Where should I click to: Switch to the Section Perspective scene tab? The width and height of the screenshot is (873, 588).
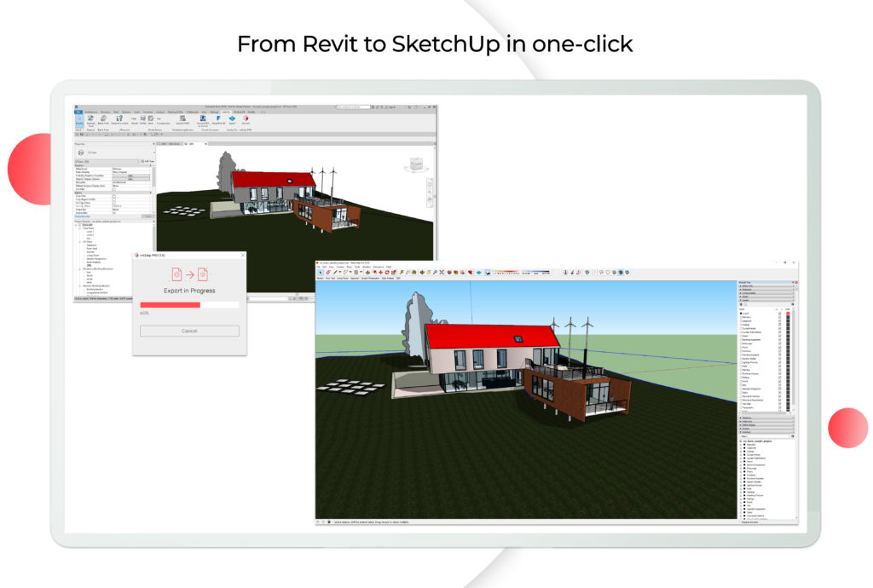[370, 278]
